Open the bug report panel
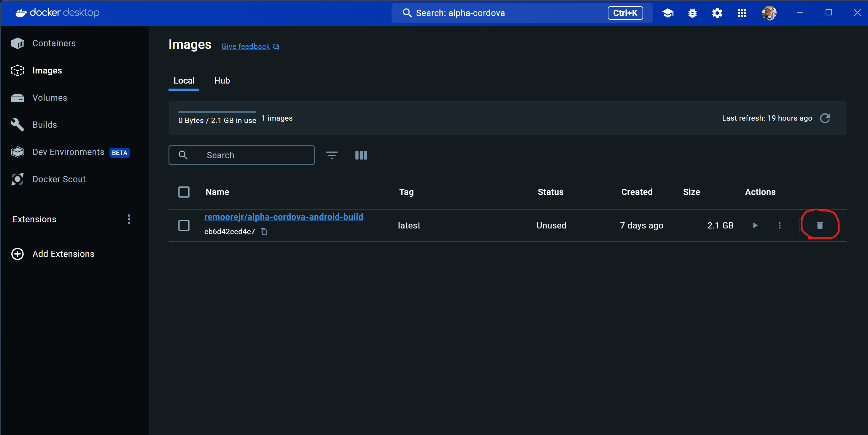 click(x=692, y=13)
